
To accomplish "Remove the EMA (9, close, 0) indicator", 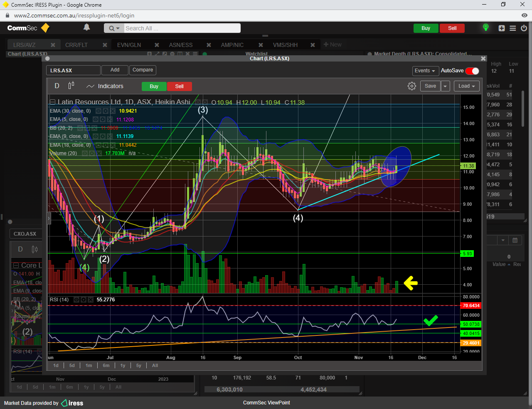I will pos(110,136).
